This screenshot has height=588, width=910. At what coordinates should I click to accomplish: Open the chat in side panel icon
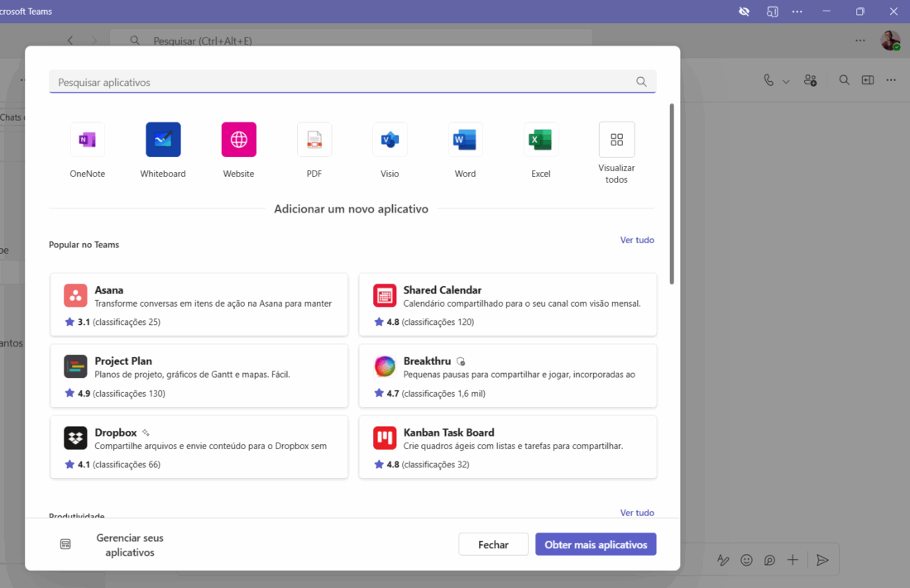pyautogui.click(x=868, y=80)
